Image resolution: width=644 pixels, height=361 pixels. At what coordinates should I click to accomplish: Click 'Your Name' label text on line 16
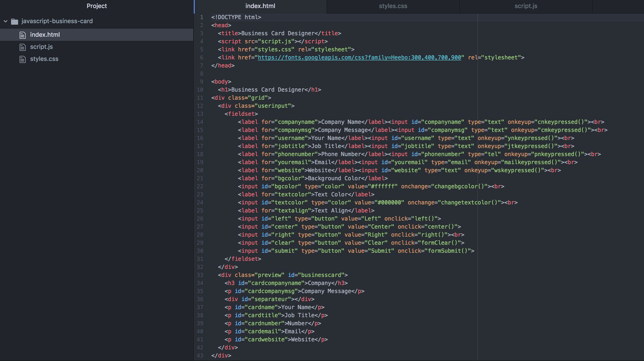(326, 138)
